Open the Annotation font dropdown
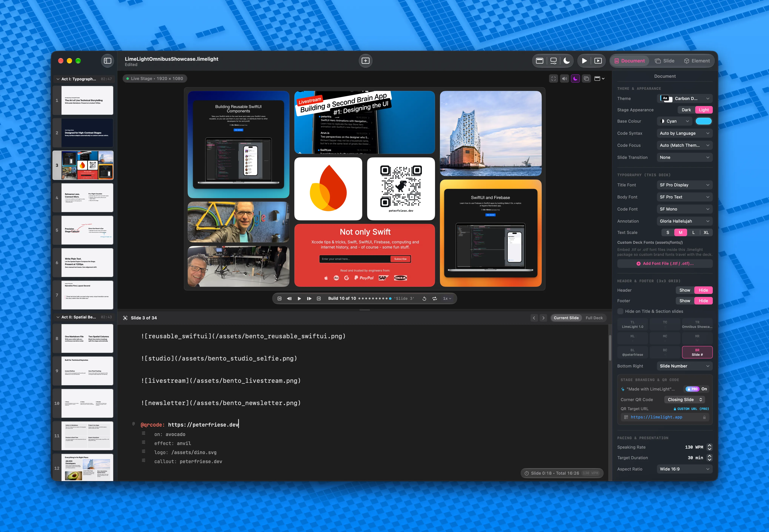Image resolution: width=769 pixels, height=532 pixels. coord(685,221)
